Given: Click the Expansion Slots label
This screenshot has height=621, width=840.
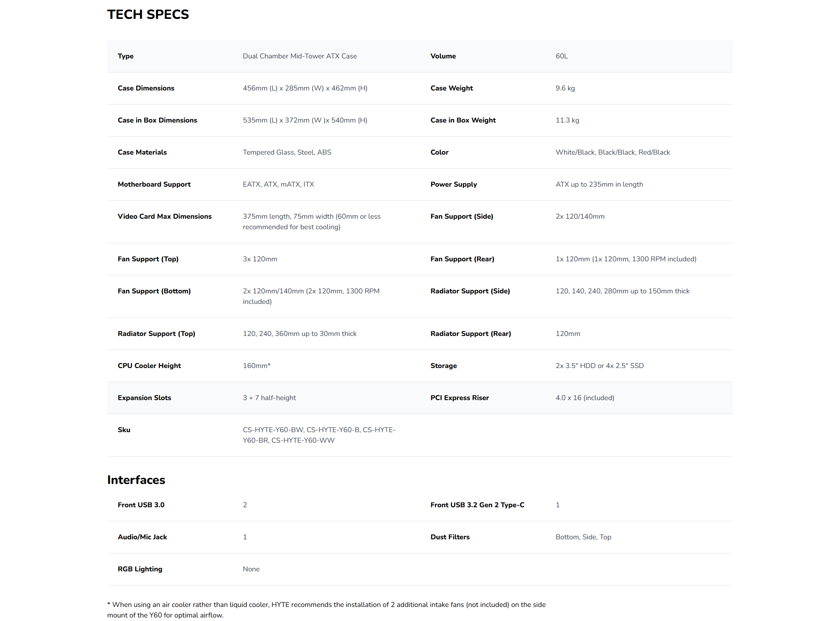Looking at the screenshot, I should click(x=145, y=398).
